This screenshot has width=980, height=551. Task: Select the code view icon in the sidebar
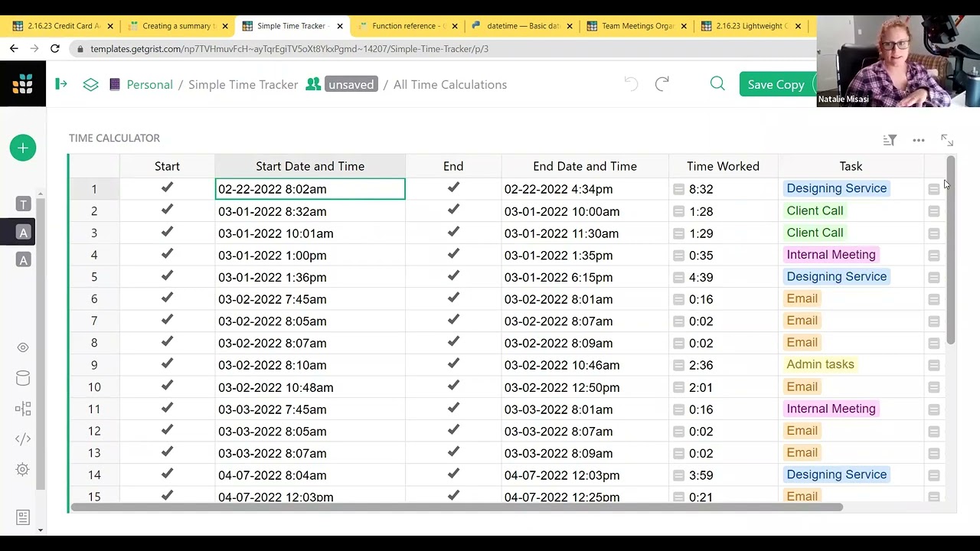(23, 439)
